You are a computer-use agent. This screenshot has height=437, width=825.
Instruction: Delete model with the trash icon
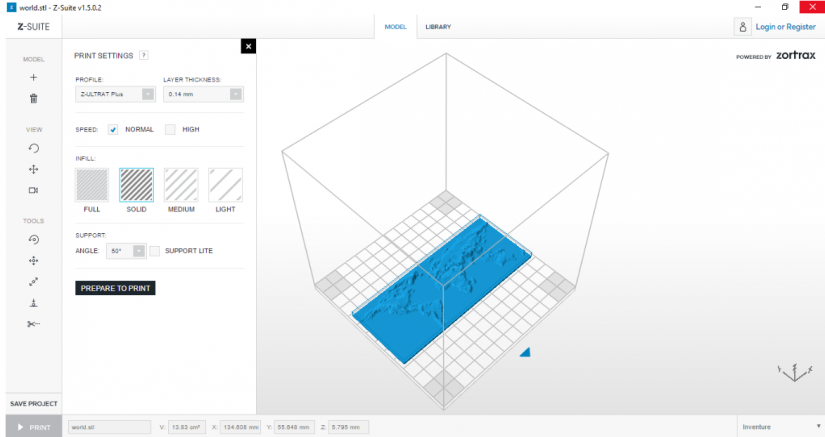click(34, 98)
